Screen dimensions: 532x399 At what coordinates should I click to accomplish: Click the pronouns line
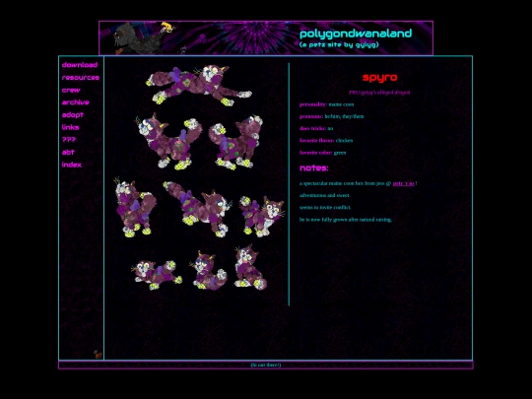[331, 116]
